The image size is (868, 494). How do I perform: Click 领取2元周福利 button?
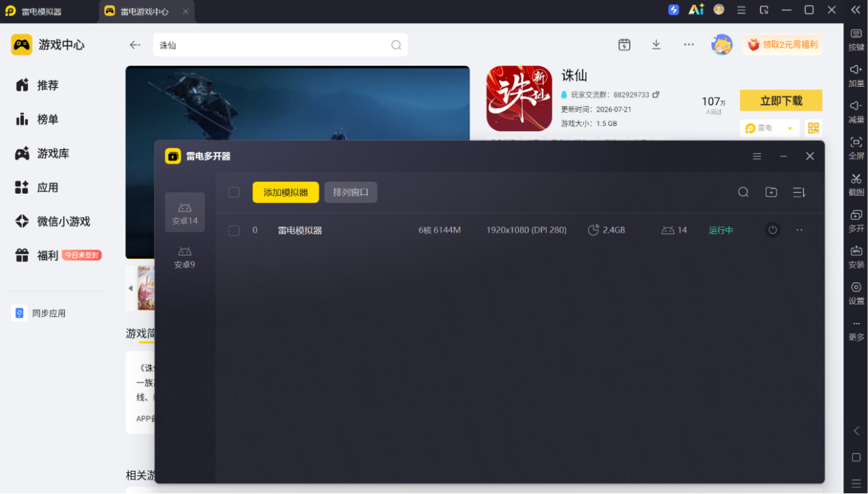coord(782,44)
